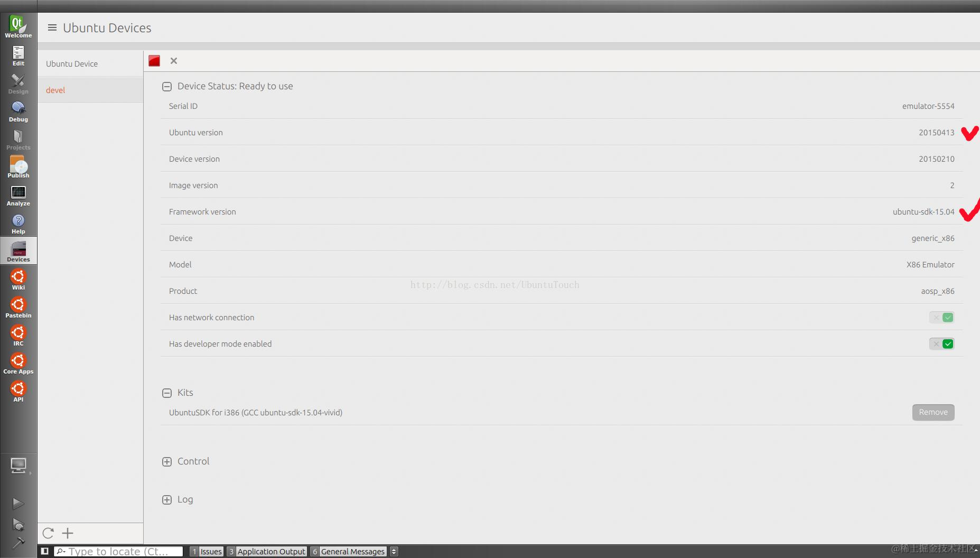Viewport: 980px width, 558px height.
Task: Click the Model value X86 Emulator
Action: click(x=930, y=265)
